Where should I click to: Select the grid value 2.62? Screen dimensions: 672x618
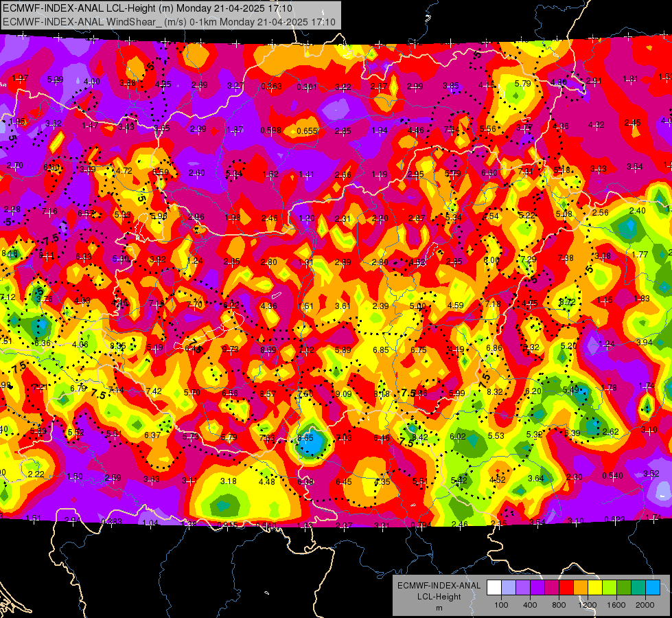coord(610,431)
